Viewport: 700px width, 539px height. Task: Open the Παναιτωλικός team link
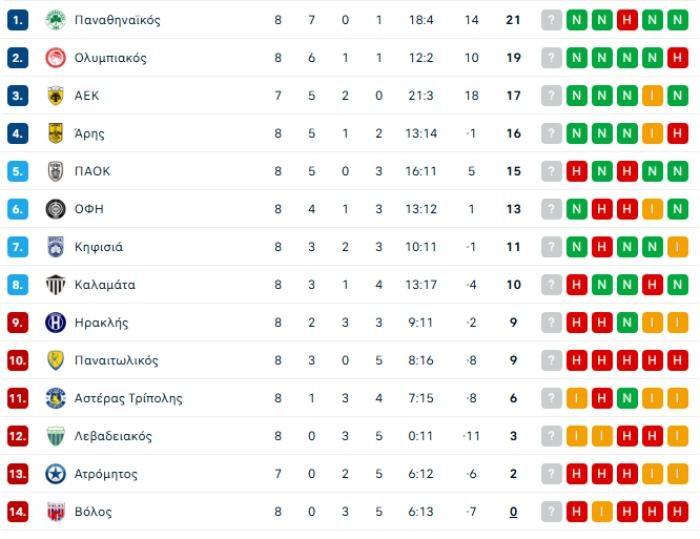[117, 360]
